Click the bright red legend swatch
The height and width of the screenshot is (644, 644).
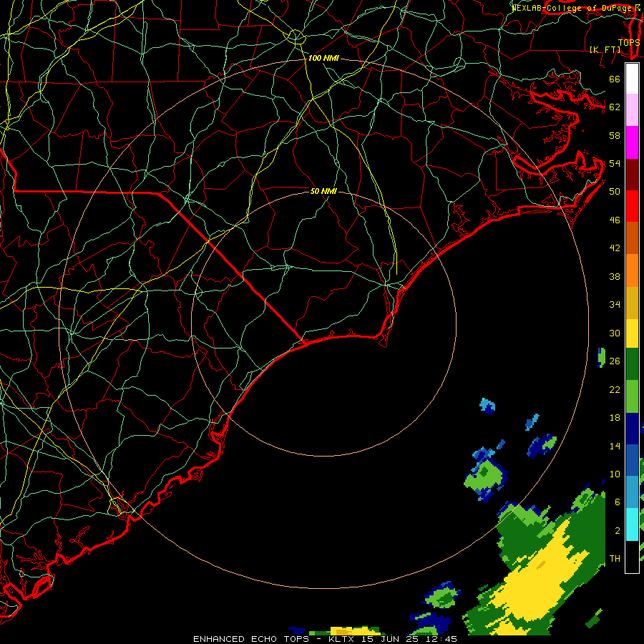click(x=632, y=206)
